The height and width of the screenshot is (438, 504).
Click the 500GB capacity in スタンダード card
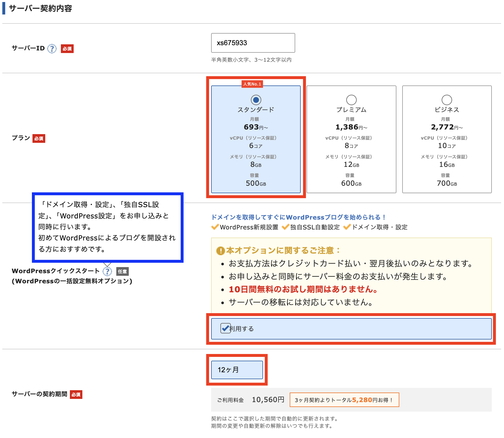point(256,183)
